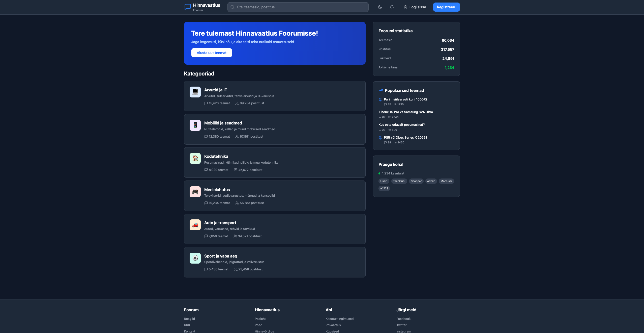Screen dimensions: 644x333
Task: Select the TechGuru user chip
Action: pyautogui.click(x=399, y=181)
